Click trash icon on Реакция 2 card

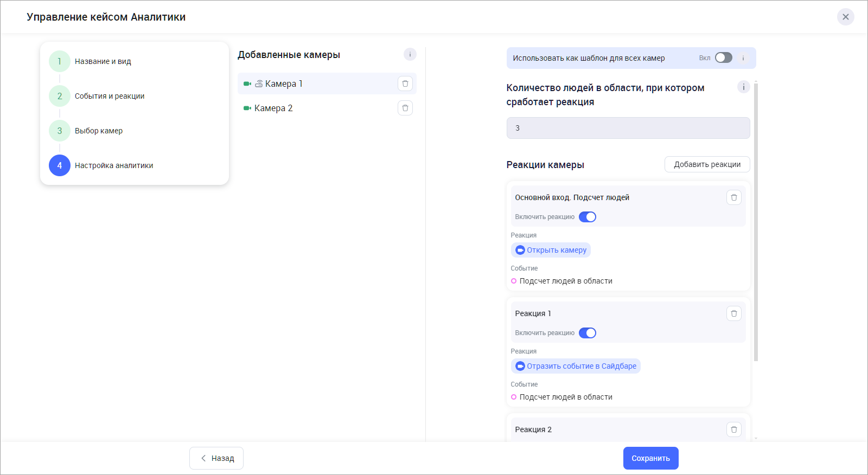click(x=733, y=429)
